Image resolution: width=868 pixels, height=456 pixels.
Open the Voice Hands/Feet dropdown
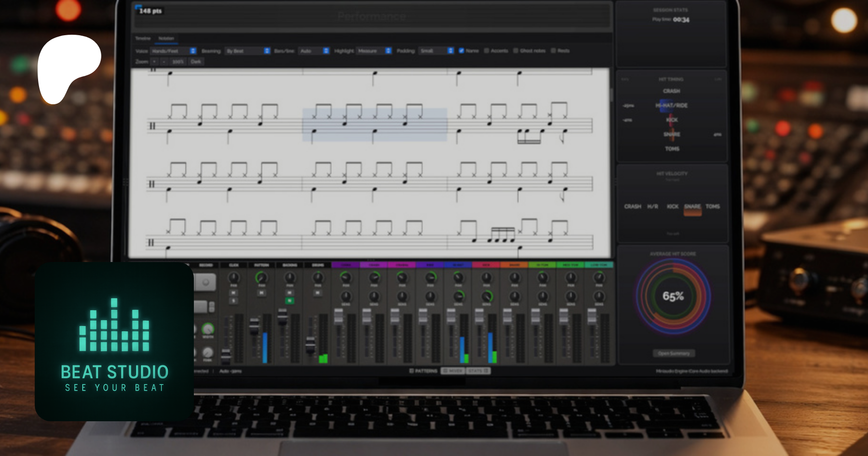pyautogui.click(x=173, y=51)
